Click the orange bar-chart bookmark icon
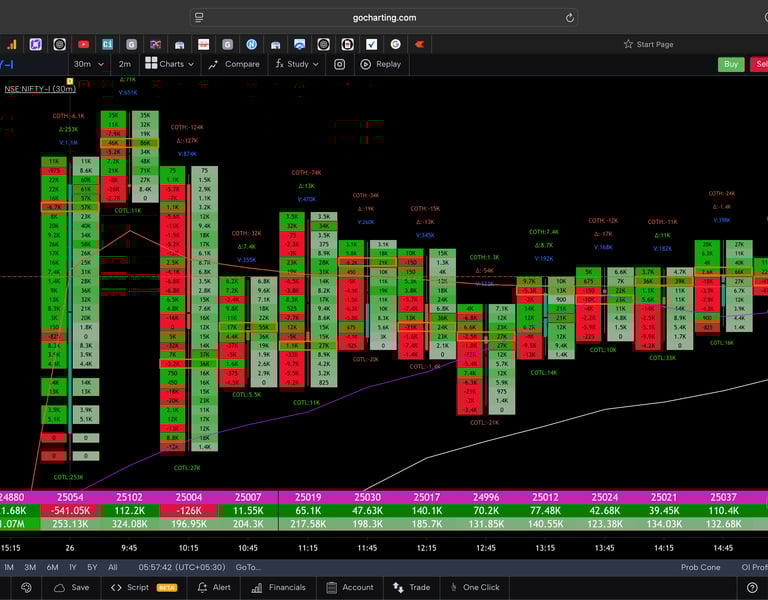Viewport: 768px width, 600px height. coord(11,45)
